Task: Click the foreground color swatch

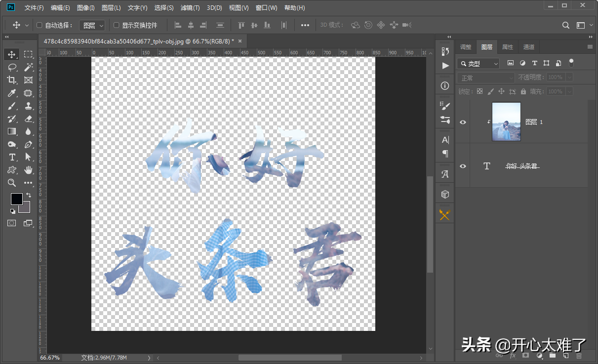Action: click(17, 199)
